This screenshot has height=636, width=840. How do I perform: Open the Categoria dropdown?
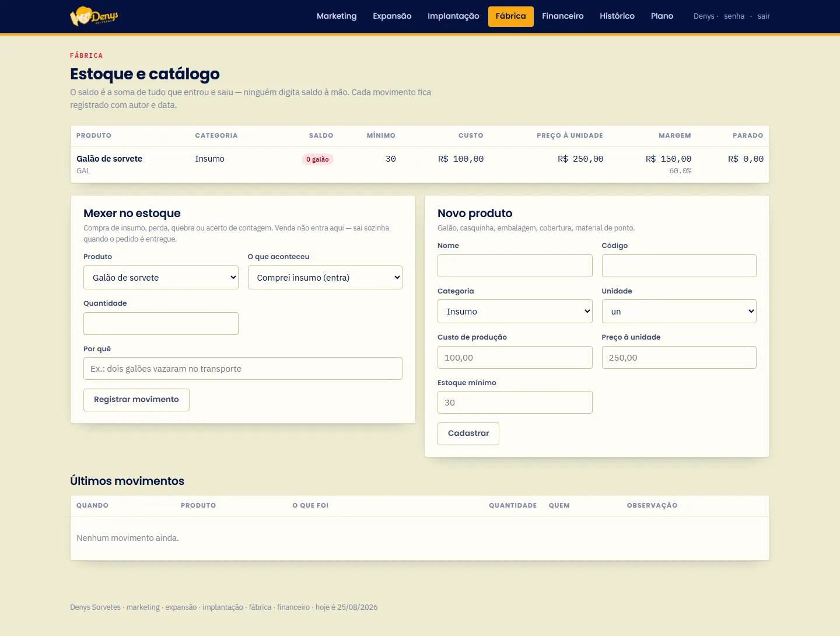pyautogui.click(x=515, y=312)
